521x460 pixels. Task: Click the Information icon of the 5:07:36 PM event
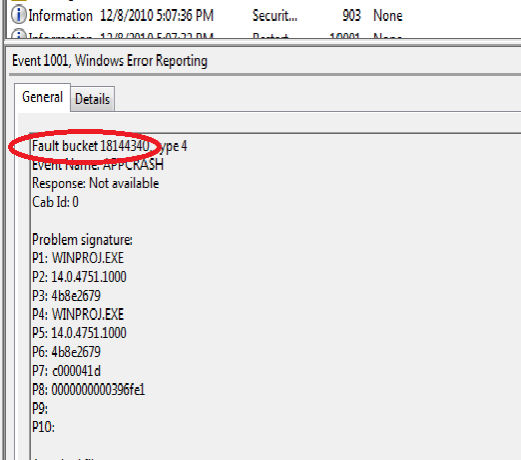coord(19,15)
